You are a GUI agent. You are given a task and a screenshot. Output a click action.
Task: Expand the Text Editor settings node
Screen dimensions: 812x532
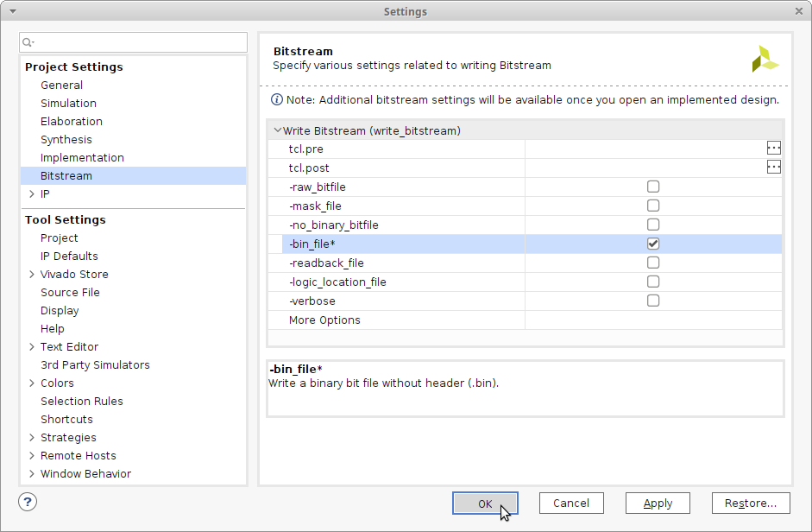tap(32, 347)
